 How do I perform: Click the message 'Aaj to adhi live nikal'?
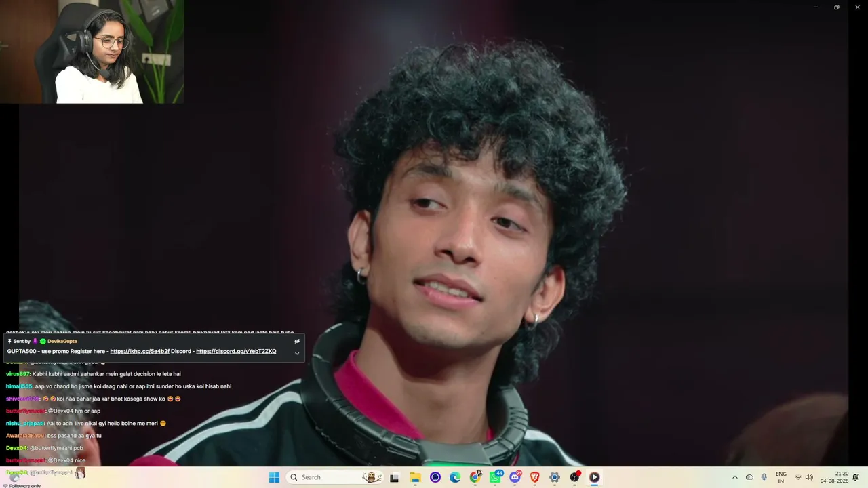106,424
